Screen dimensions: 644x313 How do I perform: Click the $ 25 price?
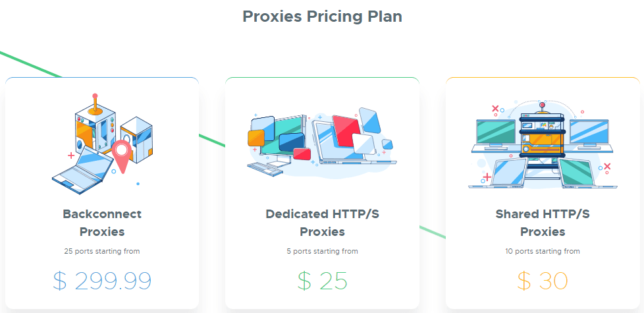(323, 281)
